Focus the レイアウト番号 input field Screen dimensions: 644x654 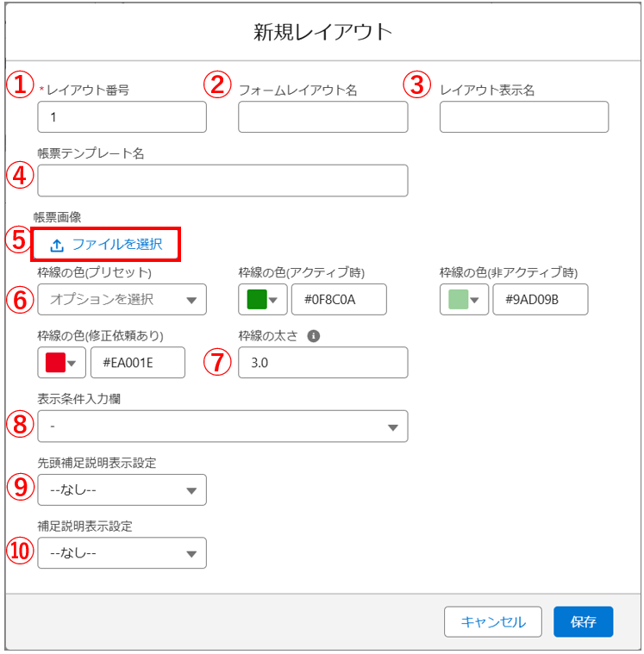coord(122,117)
